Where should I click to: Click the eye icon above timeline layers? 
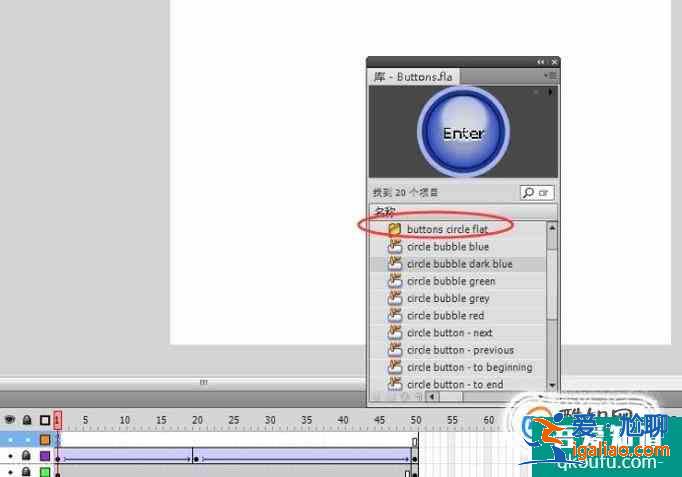click(10, 420)
